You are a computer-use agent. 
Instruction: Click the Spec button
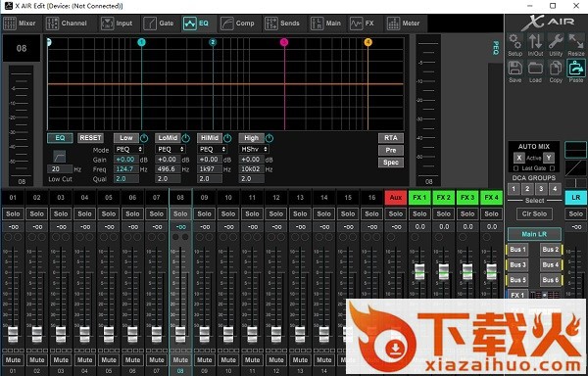[391, 163]
